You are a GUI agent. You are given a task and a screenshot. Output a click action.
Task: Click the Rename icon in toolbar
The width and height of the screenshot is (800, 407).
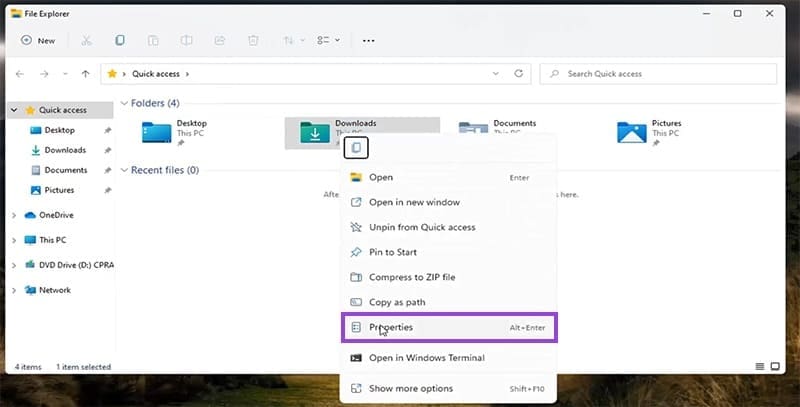186,40
